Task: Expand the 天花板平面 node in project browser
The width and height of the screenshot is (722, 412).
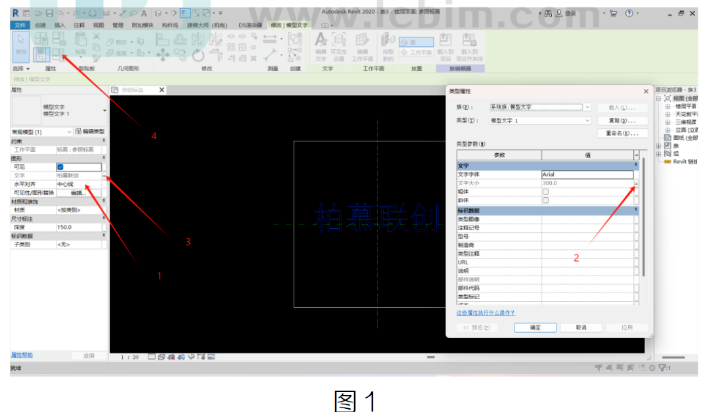Action: pos(668,114)
